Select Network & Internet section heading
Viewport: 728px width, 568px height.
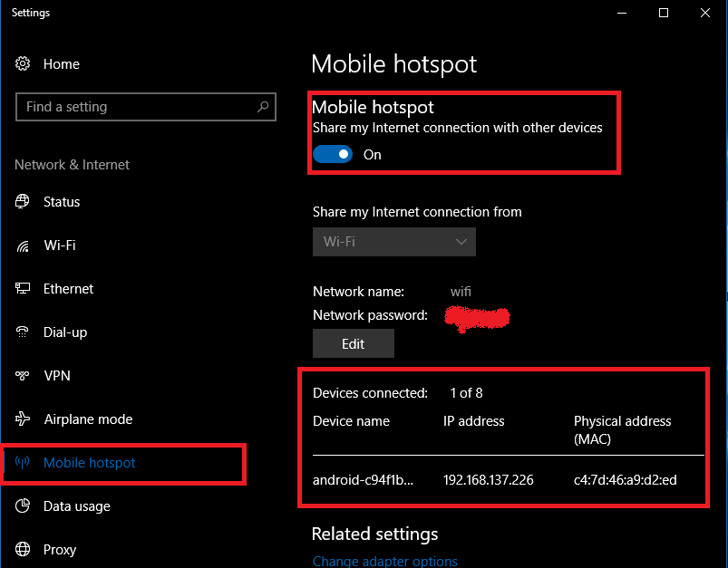(72, 164)
